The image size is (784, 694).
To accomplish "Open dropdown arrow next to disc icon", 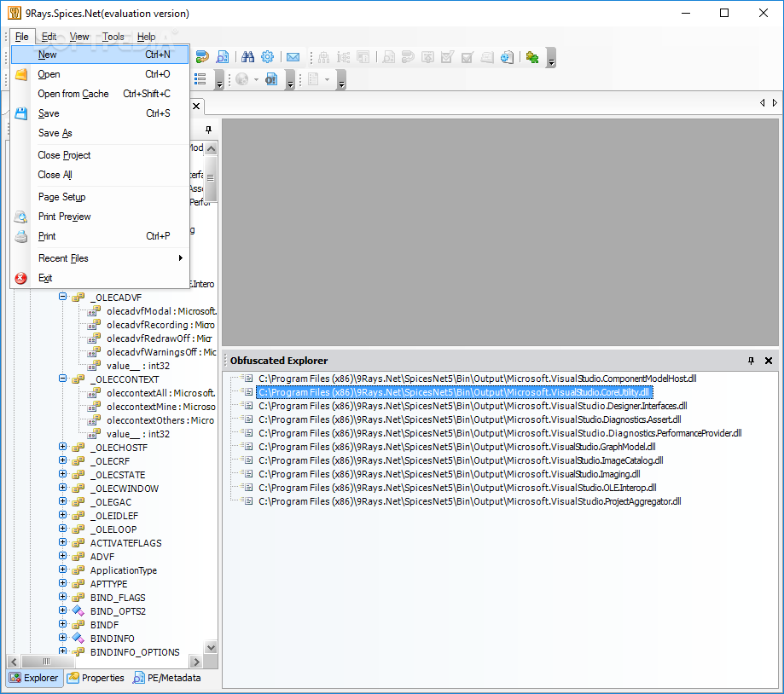I will tap(256, 79).
